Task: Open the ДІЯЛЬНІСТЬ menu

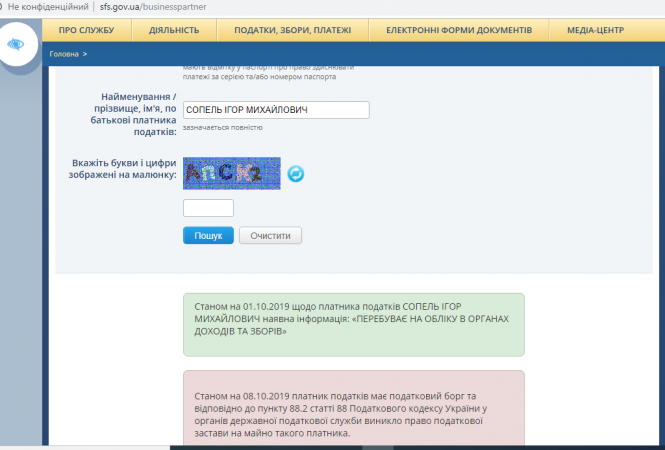Action: [174, 31]
